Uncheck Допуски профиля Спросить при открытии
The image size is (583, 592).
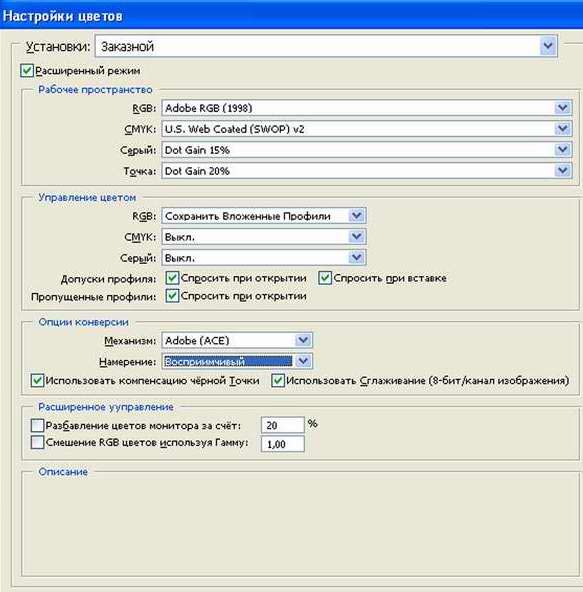172,278
